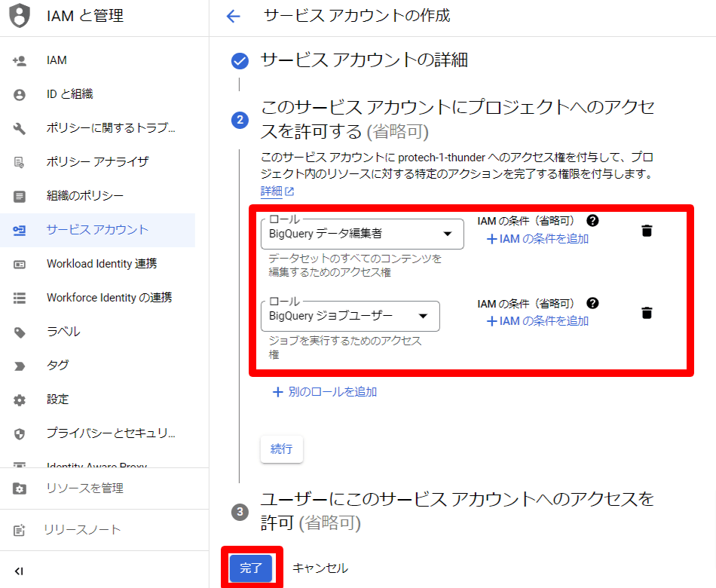Delete the BigQuery ジョブユーザー role row
The height and width of the screenshot is (588, 716).
pos(647,313)
